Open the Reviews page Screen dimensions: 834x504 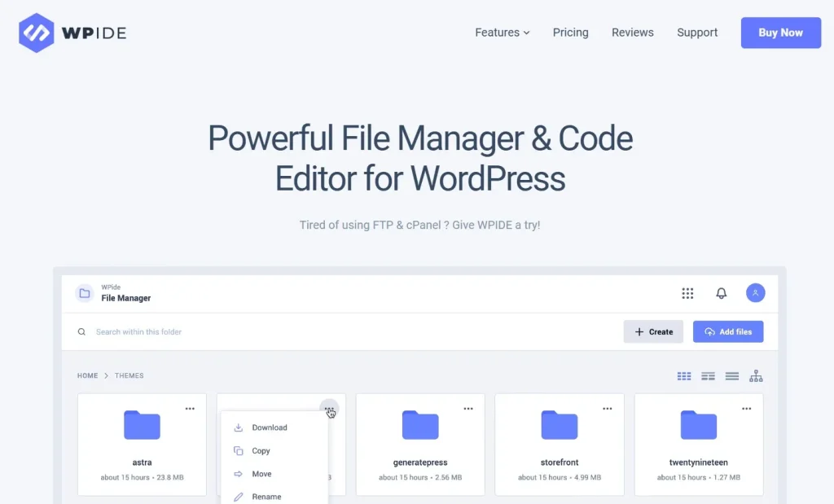[x=632, y=33]
